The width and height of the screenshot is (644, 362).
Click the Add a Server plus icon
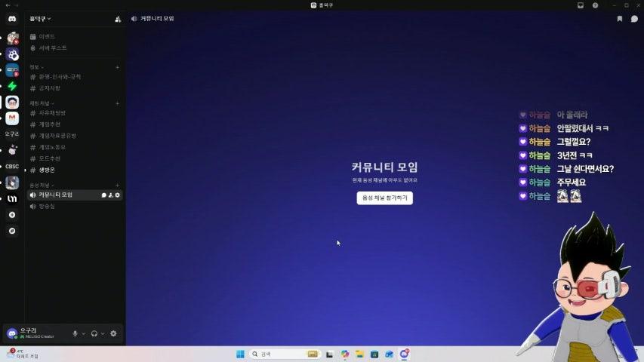(x=12, y=215)
